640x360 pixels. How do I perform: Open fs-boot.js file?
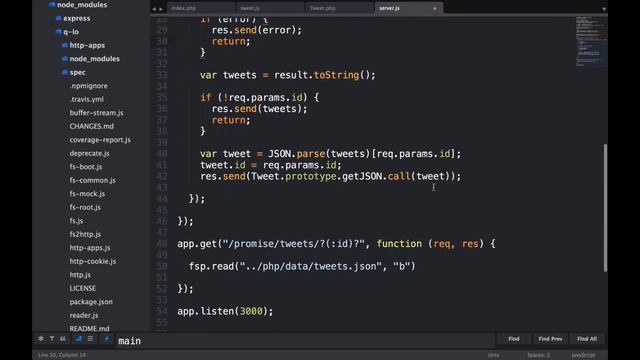(86, 167)
